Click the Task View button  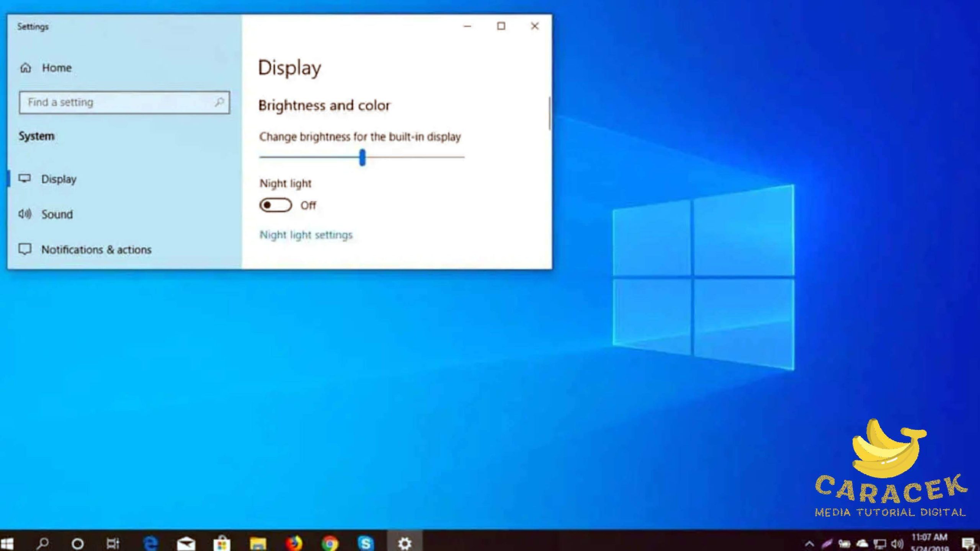coord(113,543)
